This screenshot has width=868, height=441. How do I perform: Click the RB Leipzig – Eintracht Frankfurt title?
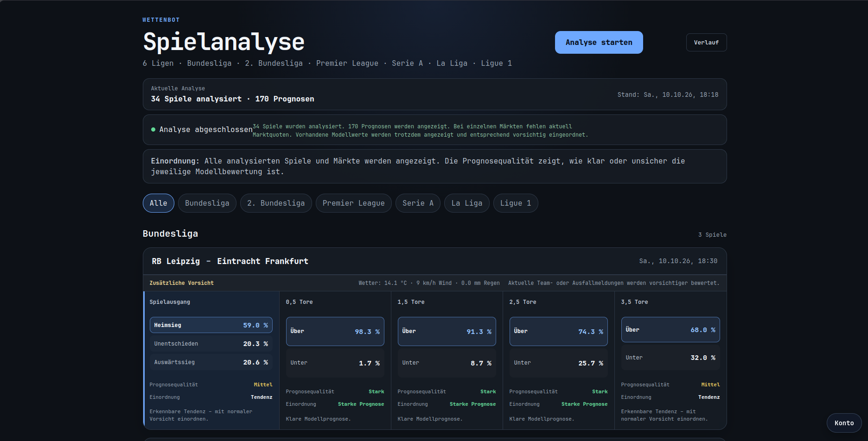click(x=230, y=261)
